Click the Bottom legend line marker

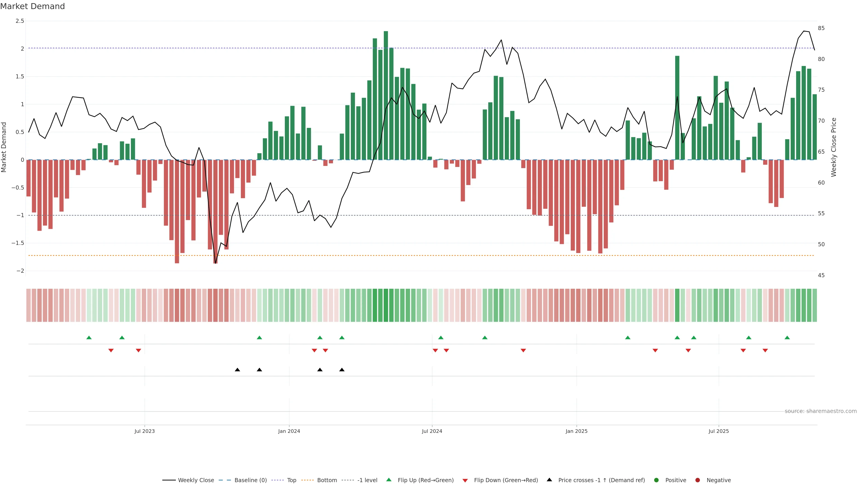[x=307, y=480]
